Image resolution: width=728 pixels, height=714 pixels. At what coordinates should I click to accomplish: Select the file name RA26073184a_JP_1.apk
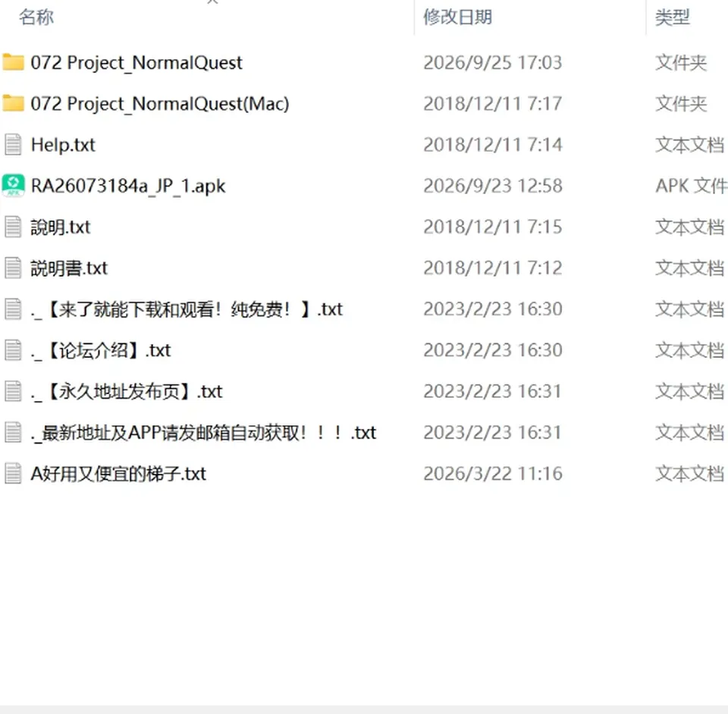coord(127,186)
